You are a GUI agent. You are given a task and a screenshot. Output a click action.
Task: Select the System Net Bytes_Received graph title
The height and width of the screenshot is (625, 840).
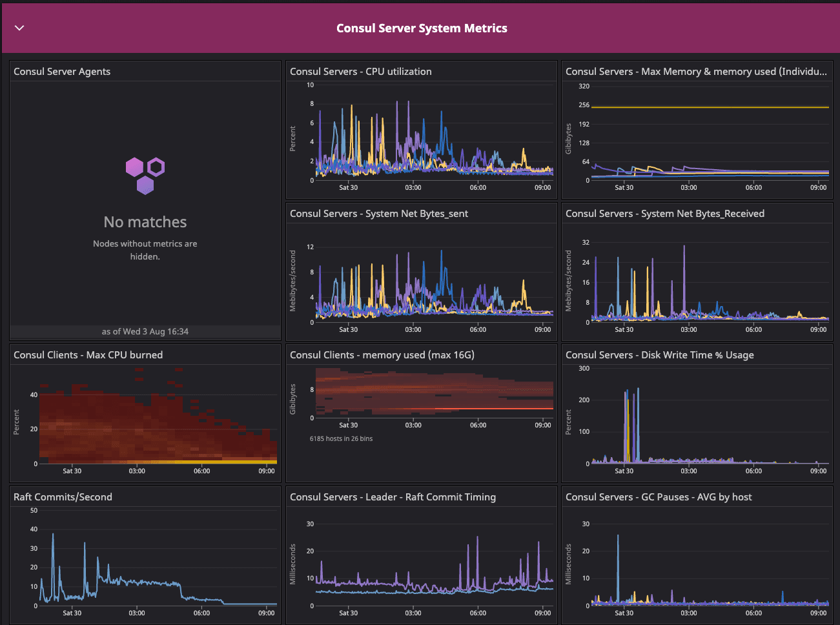pos(664,214)
